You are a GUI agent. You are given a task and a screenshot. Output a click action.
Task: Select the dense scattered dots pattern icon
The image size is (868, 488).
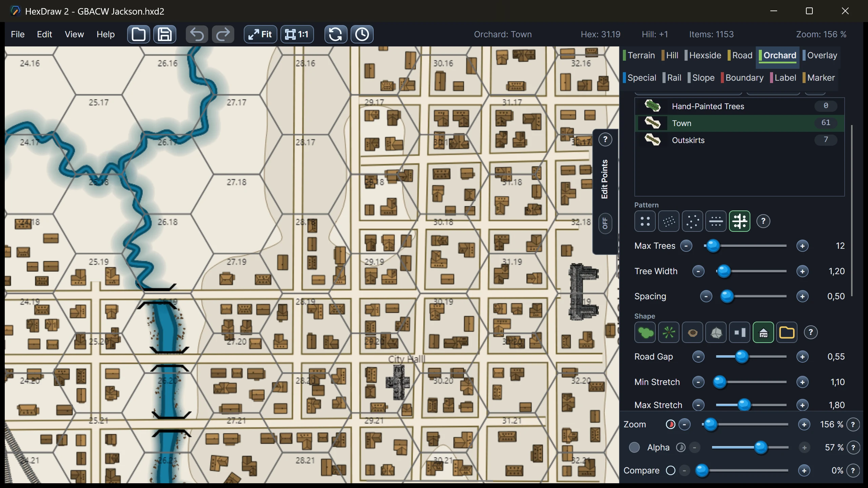click(669, 221)
